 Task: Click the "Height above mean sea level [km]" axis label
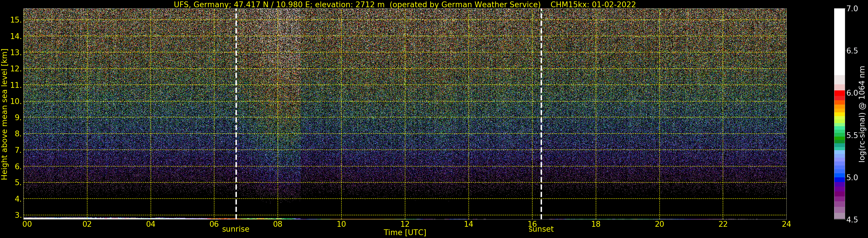click(4, 114)
